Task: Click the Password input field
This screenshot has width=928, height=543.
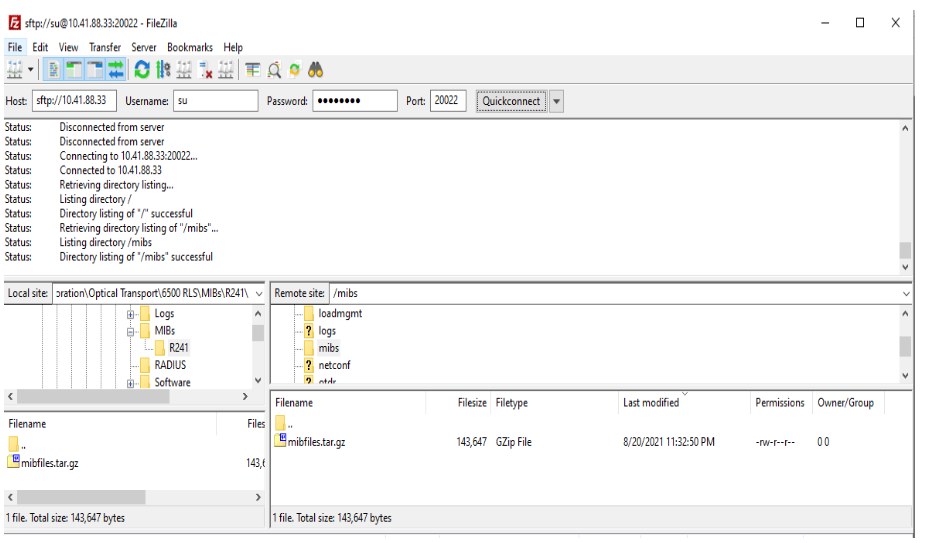Action: click(x=355, y=101)
